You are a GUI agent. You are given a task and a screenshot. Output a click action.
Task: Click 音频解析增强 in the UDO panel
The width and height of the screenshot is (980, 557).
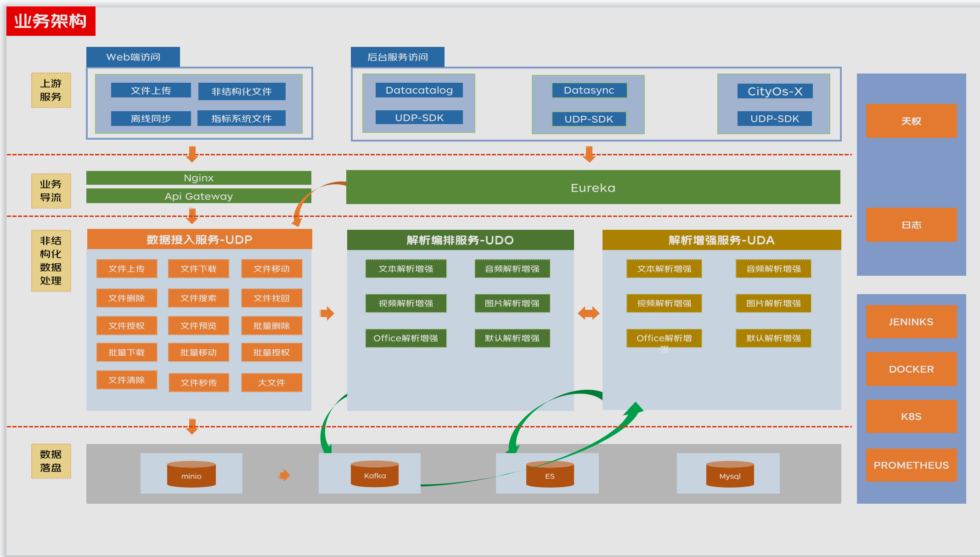(x=513, y=269)
